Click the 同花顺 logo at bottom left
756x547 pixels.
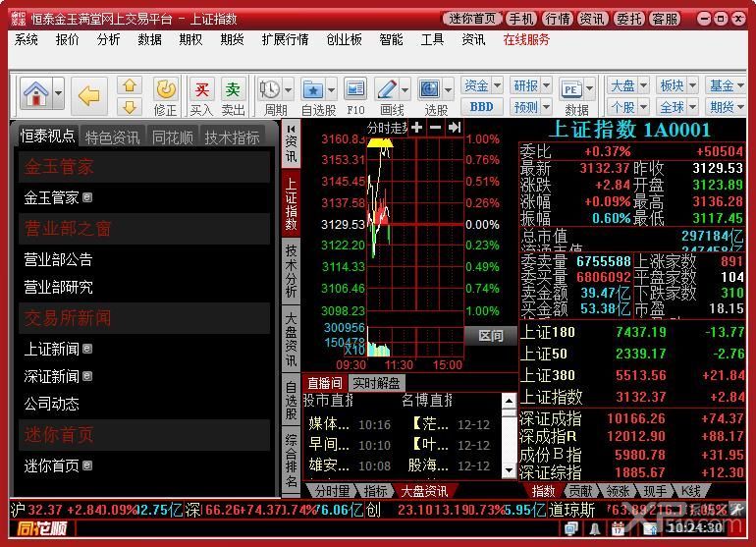tap(42, 528)
